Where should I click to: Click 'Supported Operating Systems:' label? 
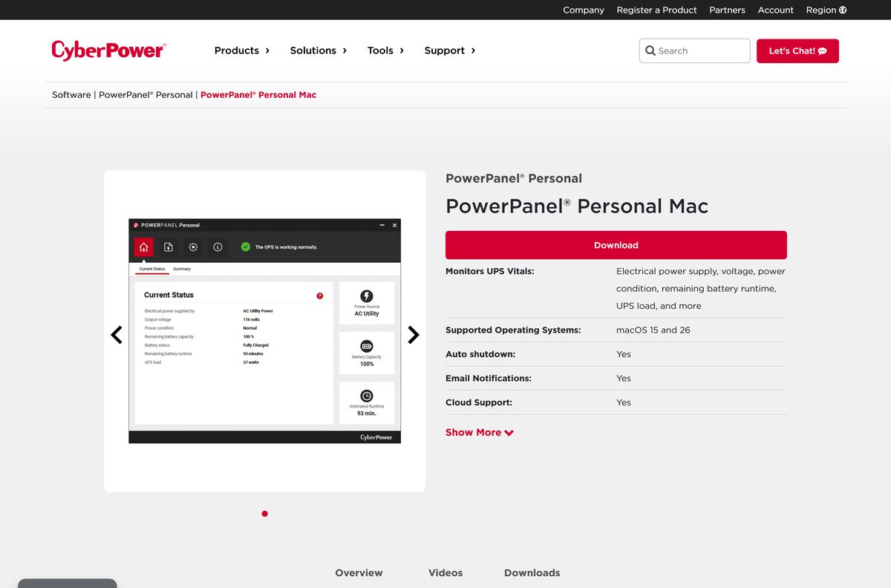tap(513, 330)
